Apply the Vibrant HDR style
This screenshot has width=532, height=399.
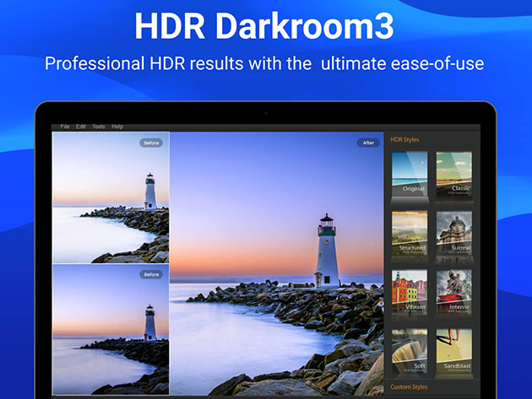coord(410,292)
